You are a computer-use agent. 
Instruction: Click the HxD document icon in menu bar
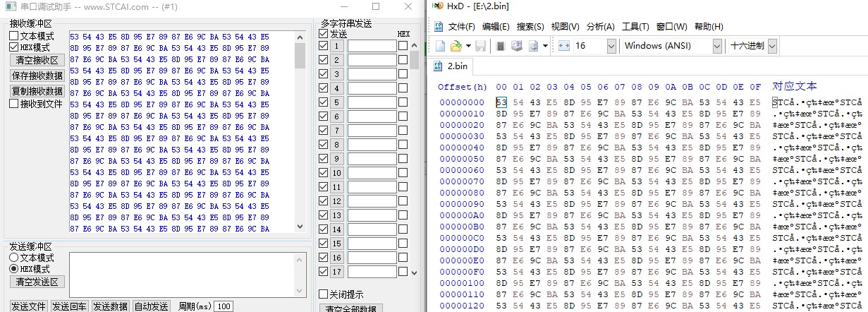tap(439, 27)
